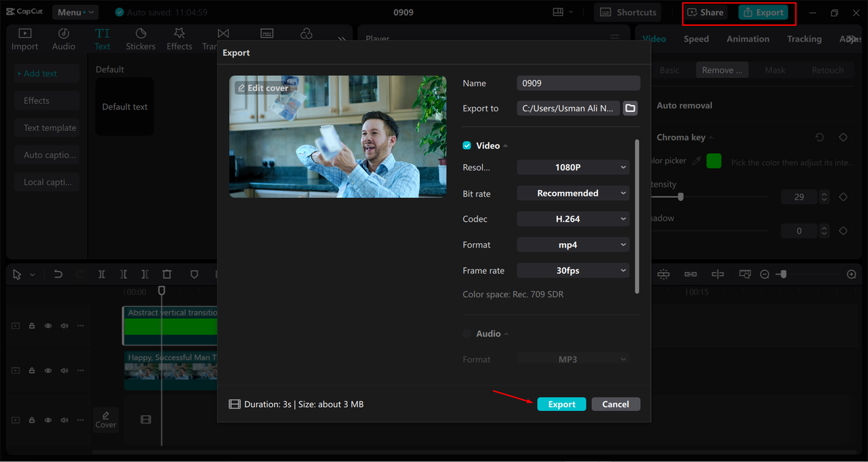Screen dimensions: 868x462
Task: Open the Codec dropdown showing H.264
Action: coord(573,219)
